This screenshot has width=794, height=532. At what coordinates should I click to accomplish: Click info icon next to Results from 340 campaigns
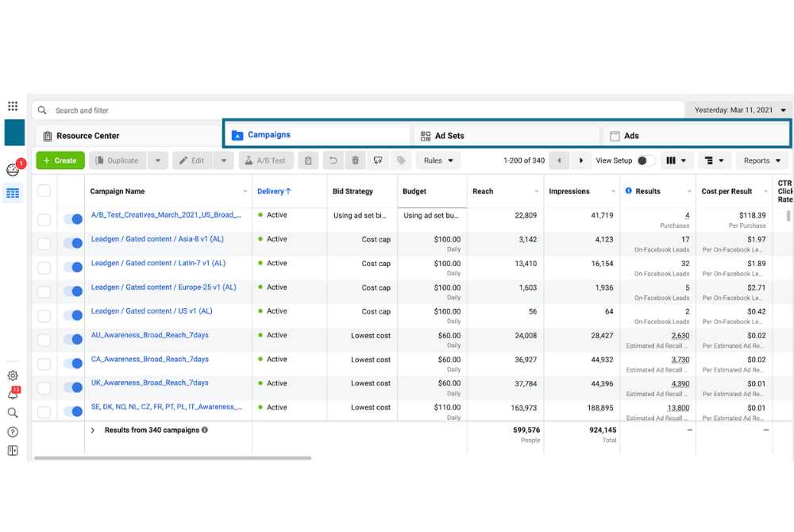205,430
